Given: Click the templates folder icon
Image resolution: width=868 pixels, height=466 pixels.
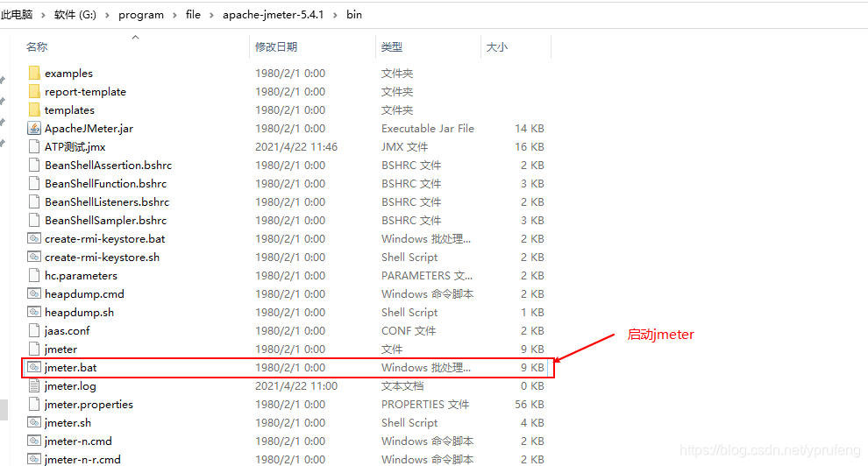Looking at the screenshot, I should (34, 109).
